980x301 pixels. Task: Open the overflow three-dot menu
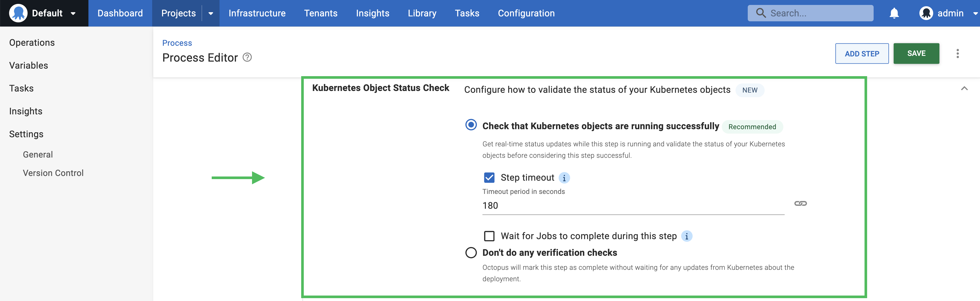[958, 54]
